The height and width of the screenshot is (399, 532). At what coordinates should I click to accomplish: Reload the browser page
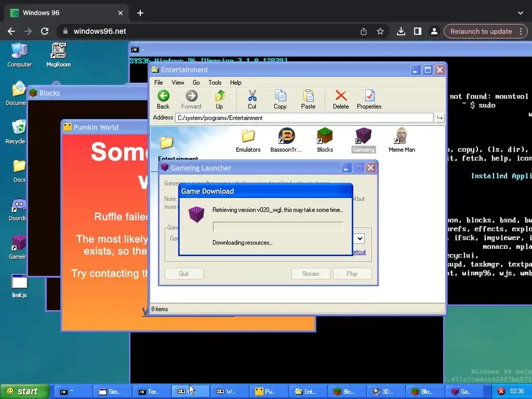pyautogui.click(x=45, y=31)
